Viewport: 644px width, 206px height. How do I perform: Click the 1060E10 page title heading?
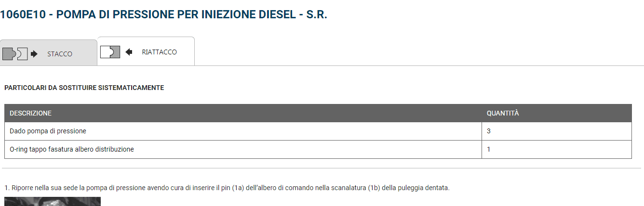[x=163, y=14]
